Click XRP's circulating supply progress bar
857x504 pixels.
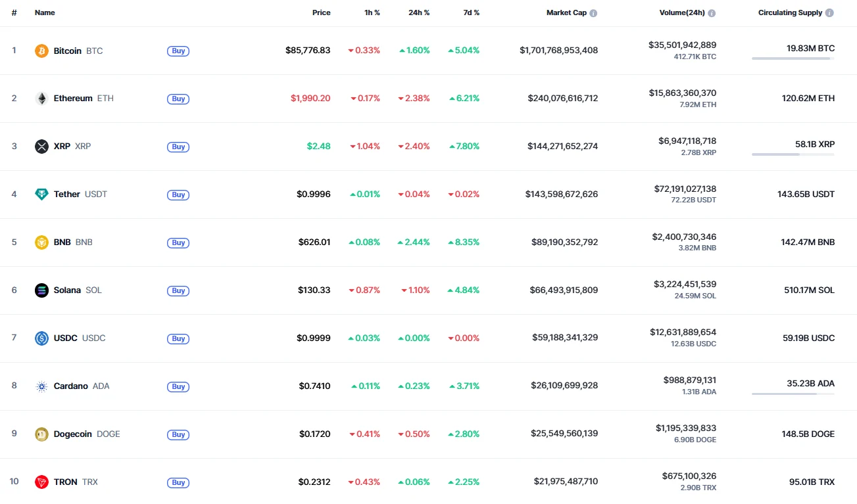point(793,154)
